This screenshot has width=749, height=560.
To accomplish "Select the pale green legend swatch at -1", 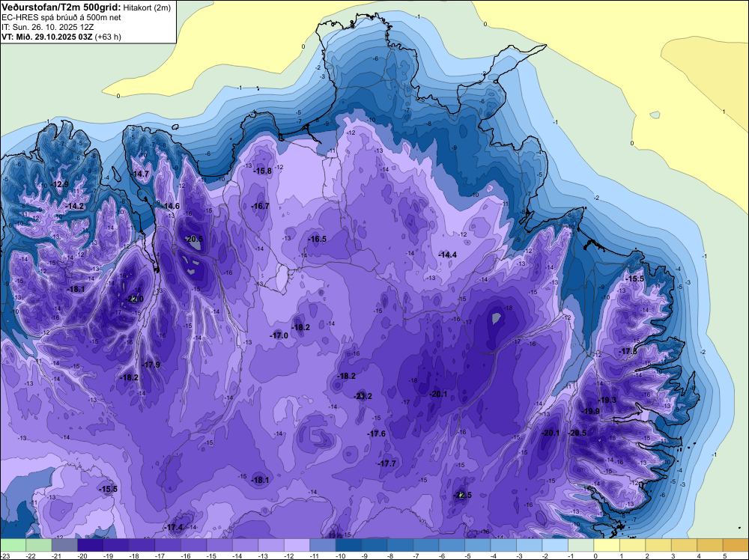I will click(581, 545).
